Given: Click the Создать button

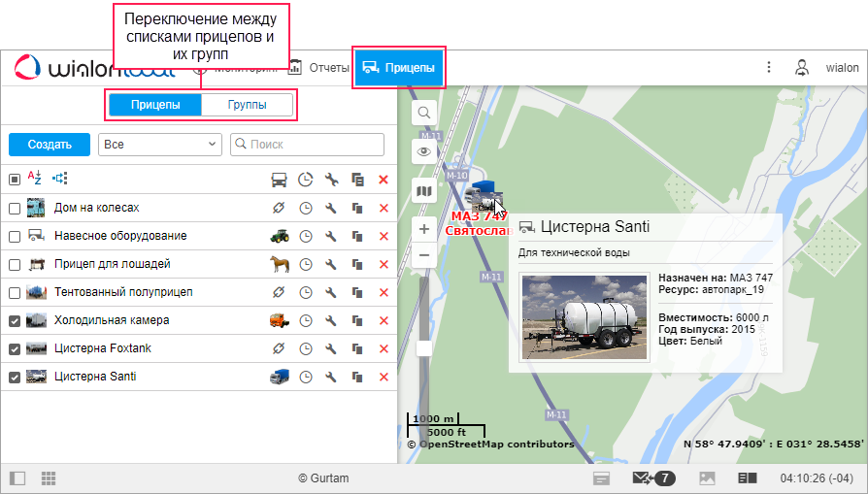Looking at the screenshot, I should coord(50,145).
